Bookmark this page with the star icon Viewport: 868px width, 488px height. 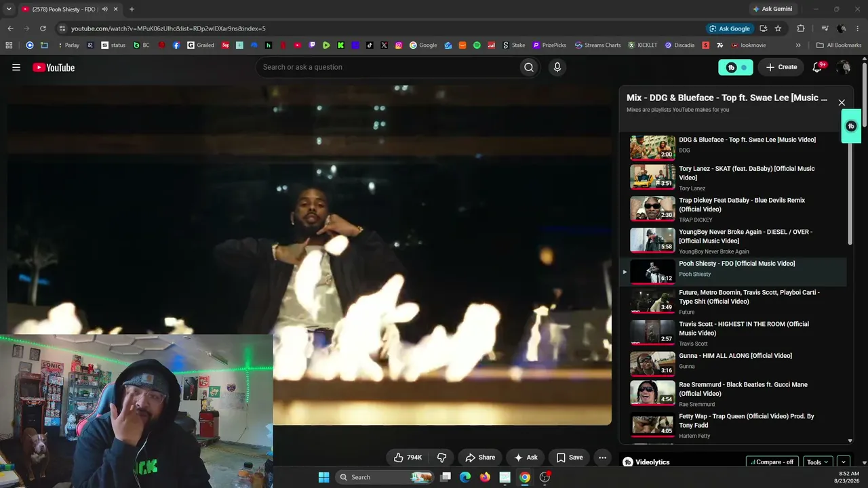pos(778,28)
